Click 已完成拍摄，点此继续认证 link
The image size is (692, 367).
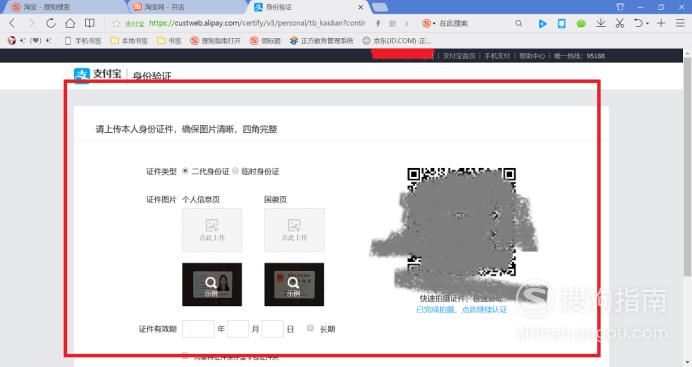[462, 310]
